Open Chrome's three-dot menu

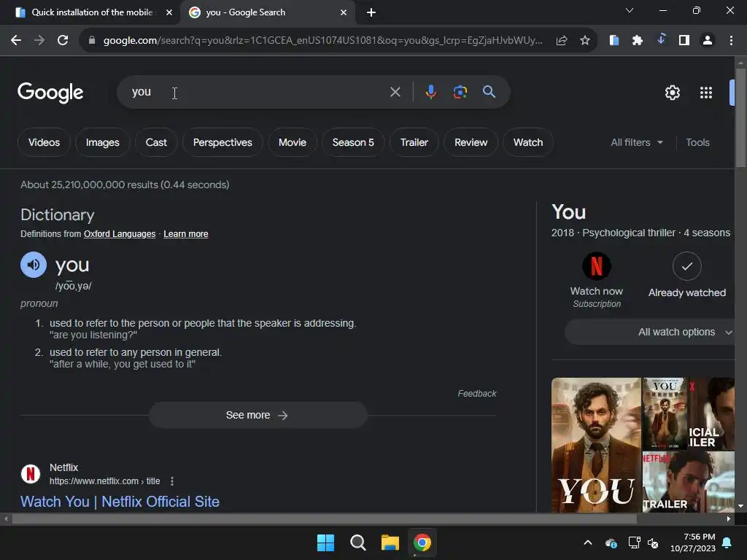pos(731,41)
